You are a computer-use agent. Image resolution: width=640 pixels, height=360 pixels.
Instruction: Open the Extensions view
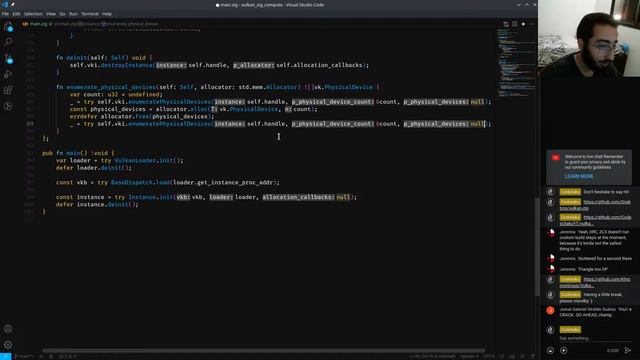point(8,90)
